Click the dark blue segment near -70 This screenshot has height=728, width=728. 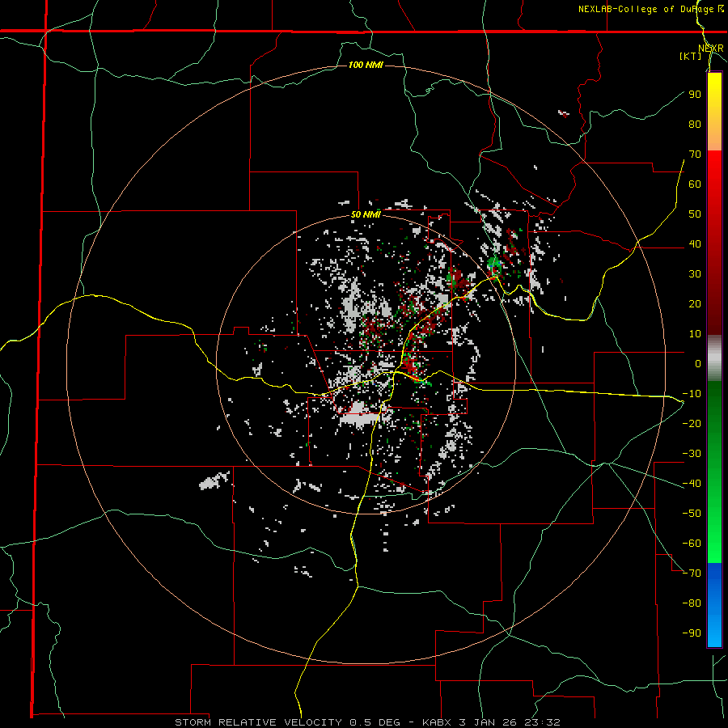click(x=714, y=576)
